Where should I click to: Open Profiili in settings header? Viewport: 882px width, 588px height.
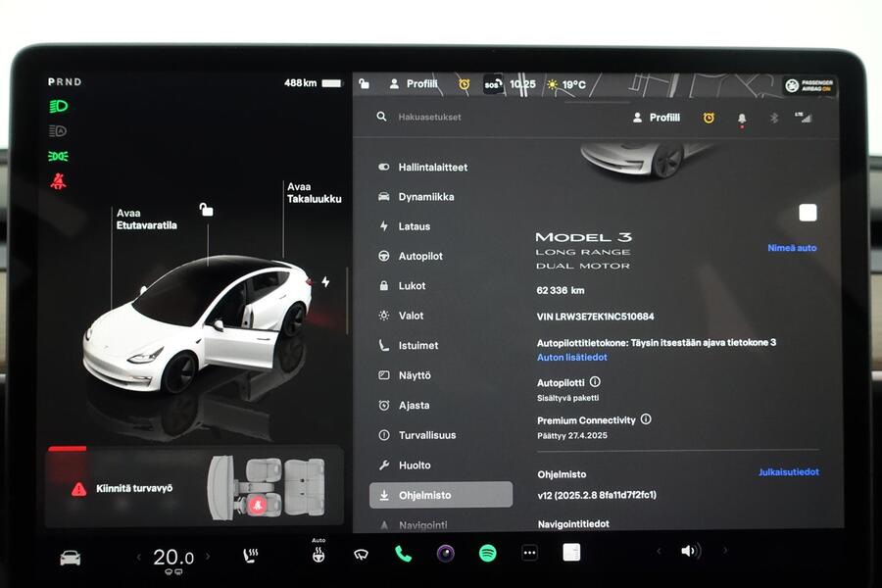(657, 118)
